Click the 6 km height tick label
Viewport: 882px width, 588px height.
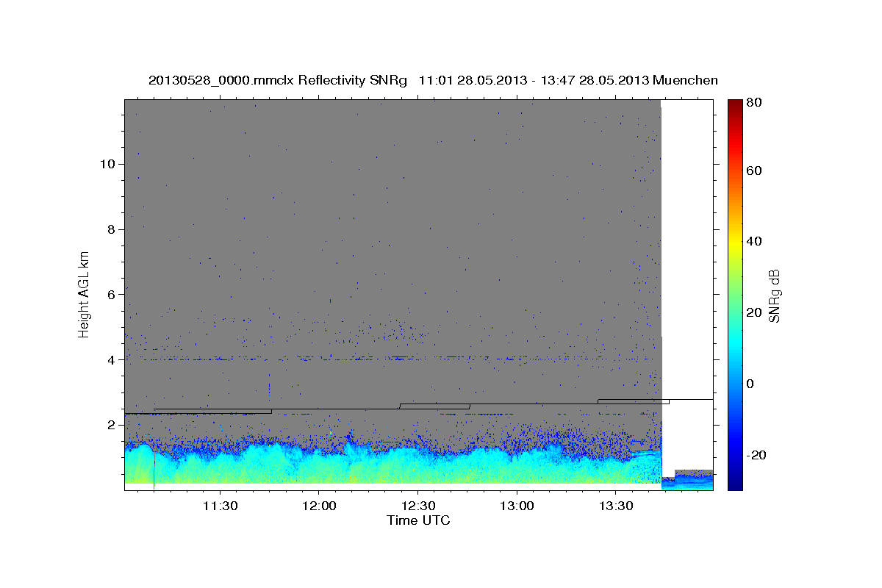coord(112,295)
